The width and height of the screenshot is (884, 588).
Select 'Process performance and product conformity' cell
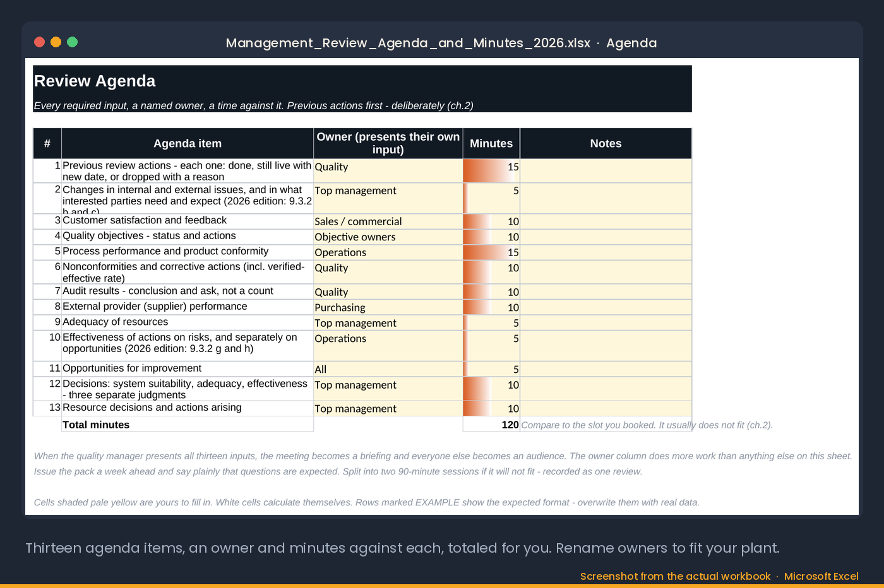pyautogui.click(x=188, y=252)
